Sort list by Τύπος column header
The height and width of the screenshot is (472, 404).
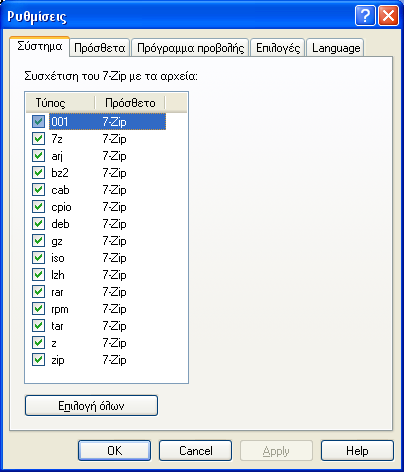[x=61, y=103]
